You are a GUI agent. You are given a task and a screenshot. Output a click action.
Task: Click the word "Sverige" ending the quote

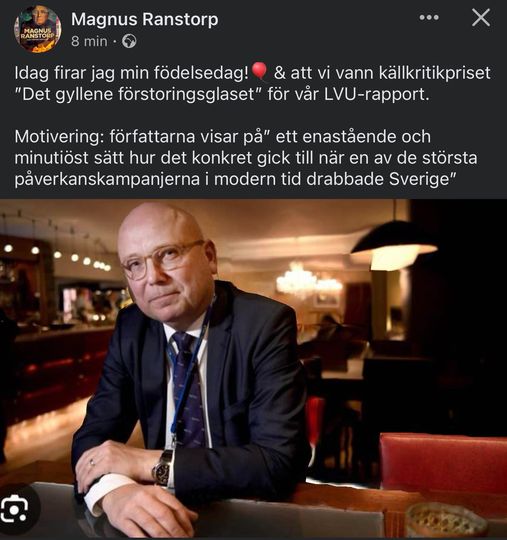click(x=420, y=179)
